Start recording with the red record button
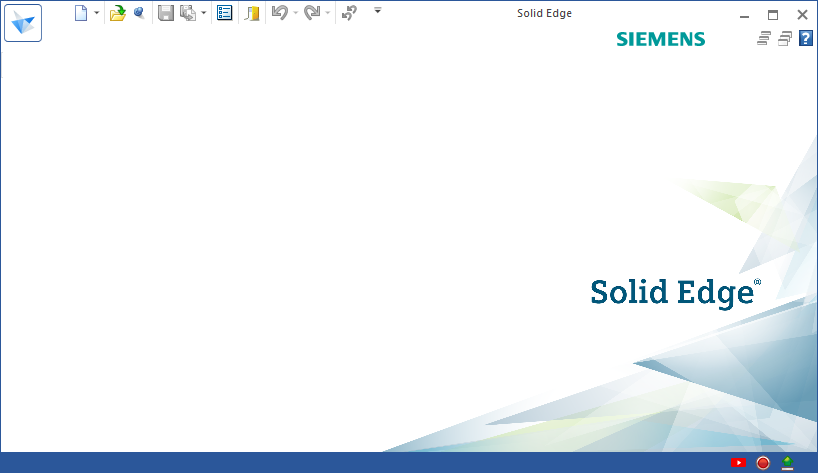Screen dimensions: 818x473 pos(763,463)
